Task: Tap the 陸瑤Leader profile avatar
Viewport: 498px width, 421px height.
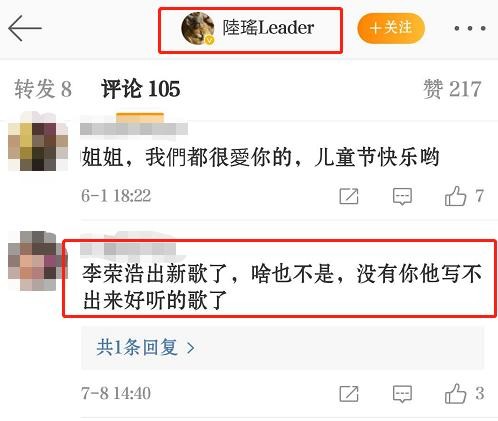Action: [x=198, y=28]
